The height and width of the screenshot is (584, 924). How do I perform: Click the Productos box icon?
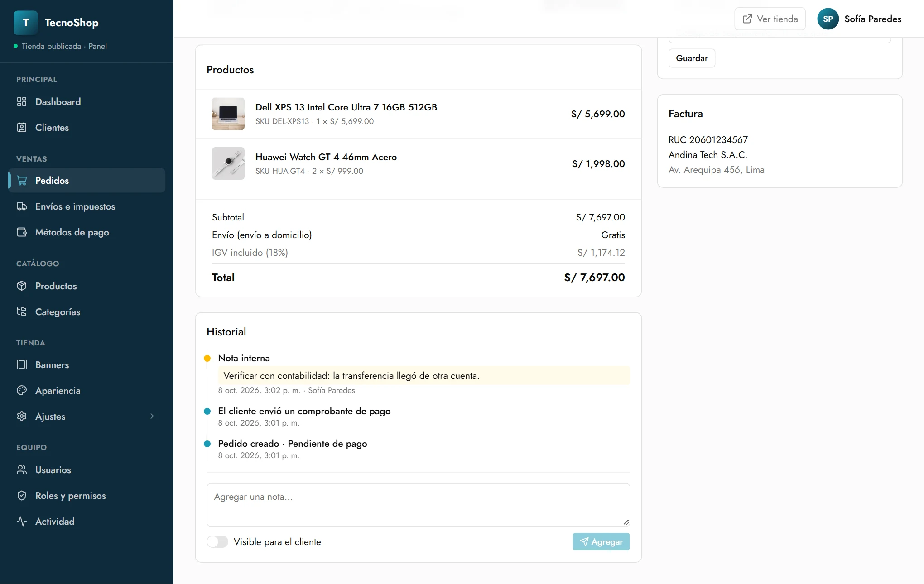(x=22, y=286)
